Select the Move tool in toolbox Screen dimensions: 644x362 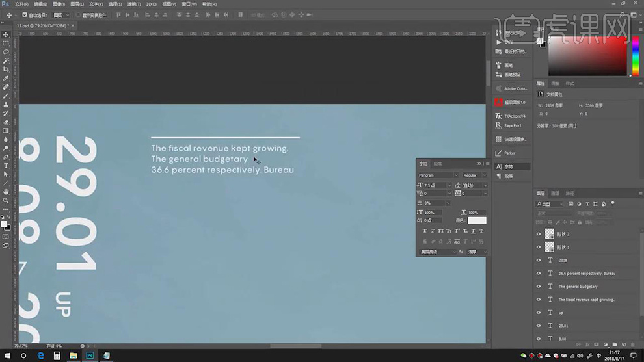pyautogui.click(x=6, y=35)
